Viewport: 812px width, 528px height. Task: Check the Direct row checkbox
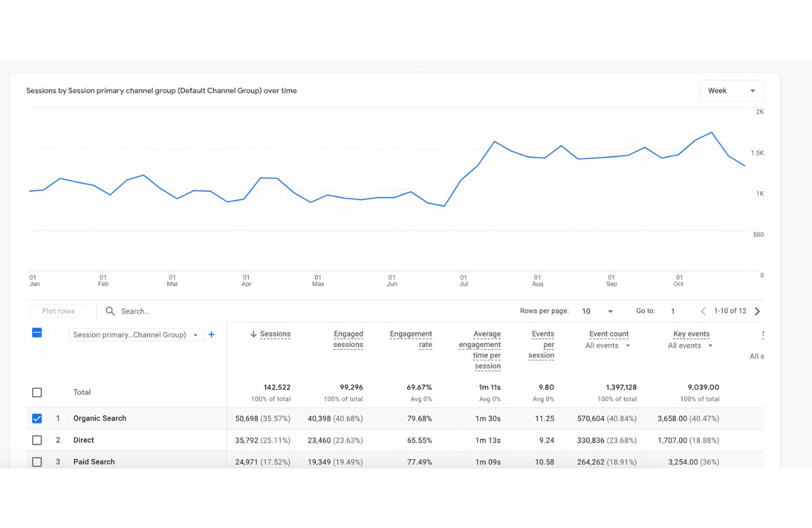[37, 440]
